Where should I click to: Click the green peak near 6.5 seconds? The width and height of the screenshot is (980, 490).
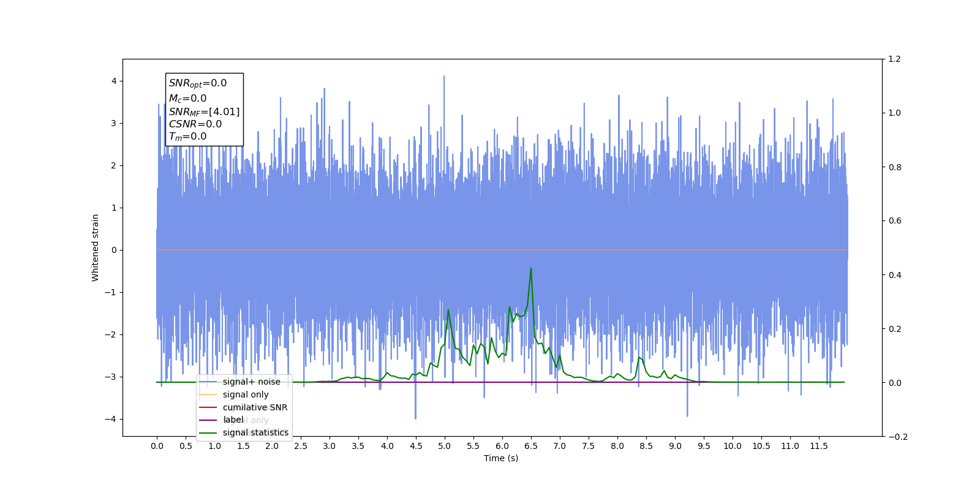[x=531, y=268]
